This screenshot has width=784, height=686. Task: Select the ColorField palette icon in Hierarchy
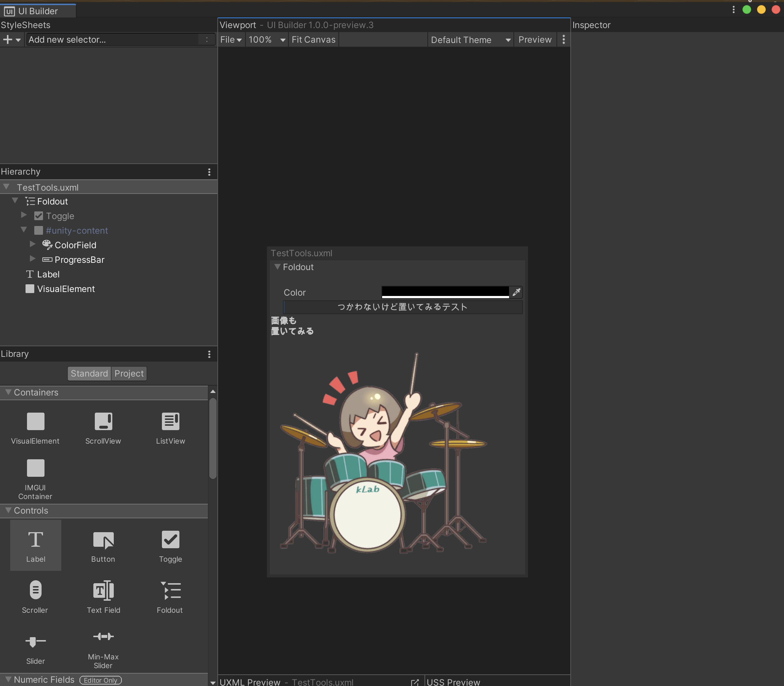point(47,245)
